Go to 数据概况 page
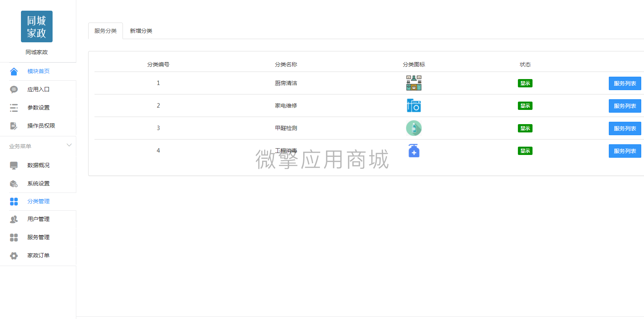 pyautogui.click(x=38, y=165)
